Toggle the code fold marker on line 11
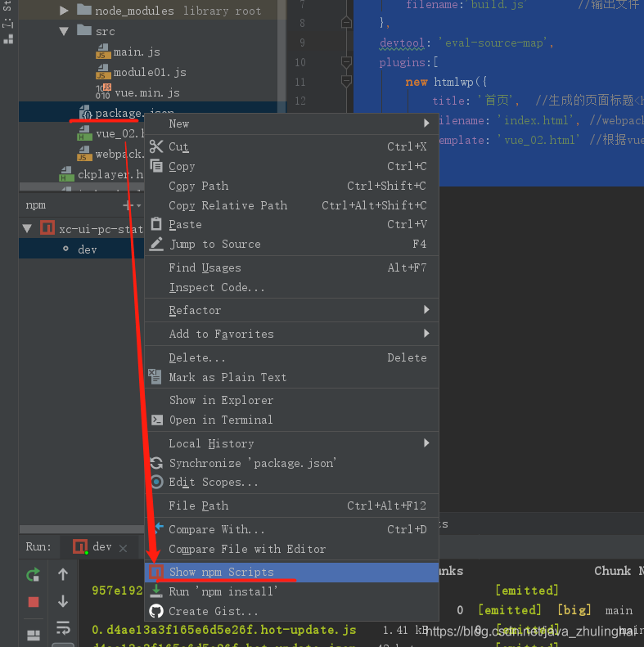Viewport: 644px width, 647px height. (346, 81)
